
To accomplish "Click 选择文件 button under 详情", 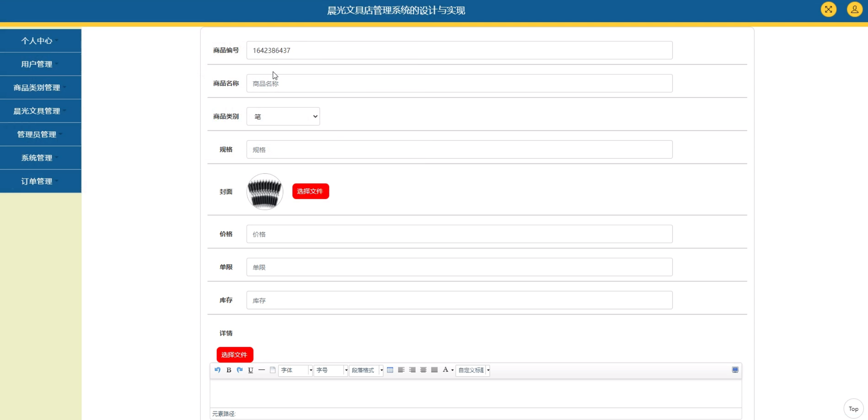I will point(235,355).
